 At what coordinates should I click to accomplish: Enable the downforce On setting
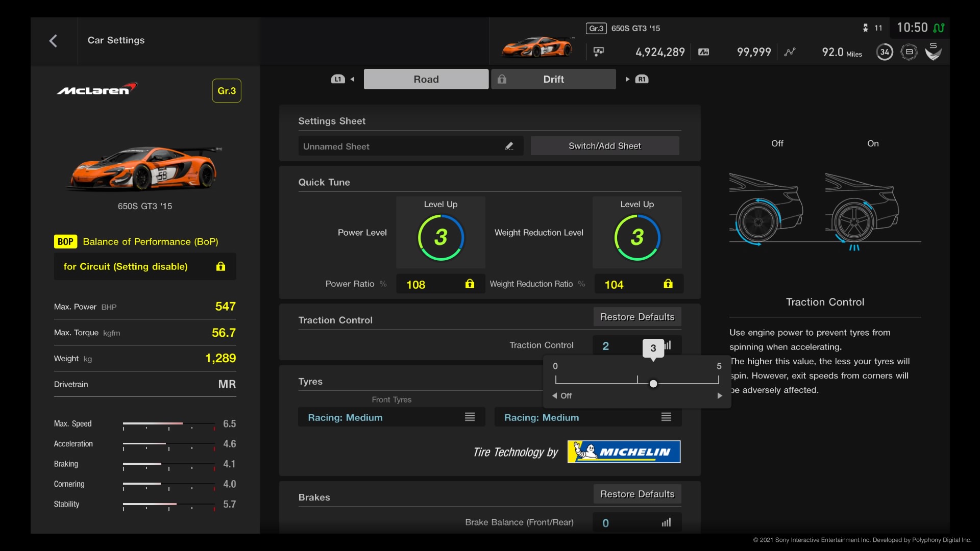pyautogui.click(x=873, y=143)
